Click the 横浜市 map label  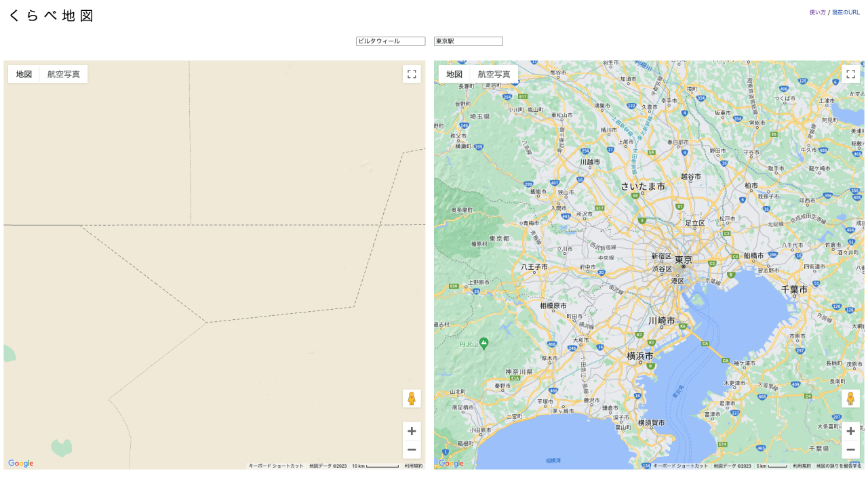click(x=639, y=355)
